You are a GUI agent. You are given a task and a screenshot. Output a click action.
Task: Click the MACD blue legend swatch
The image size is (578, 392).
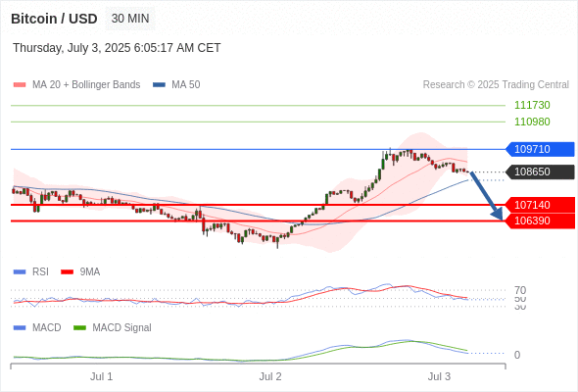coord(20,328)
